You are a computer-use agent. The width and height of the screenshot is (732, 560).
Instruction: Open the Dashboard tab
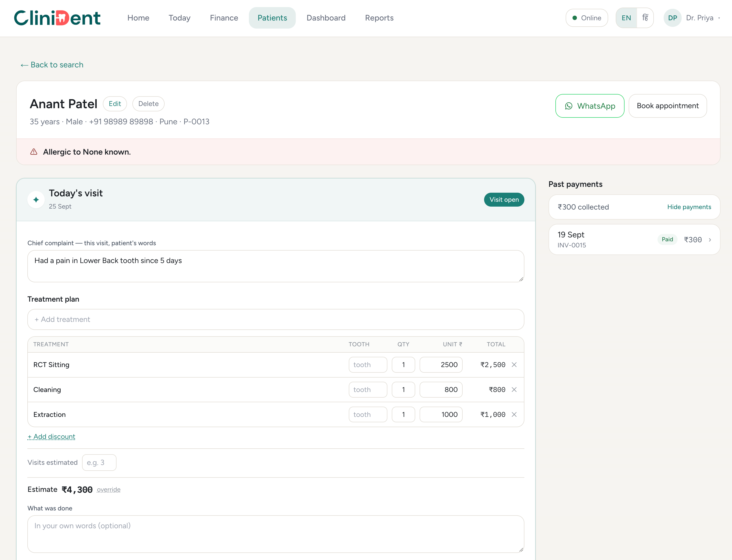[326, 18]
